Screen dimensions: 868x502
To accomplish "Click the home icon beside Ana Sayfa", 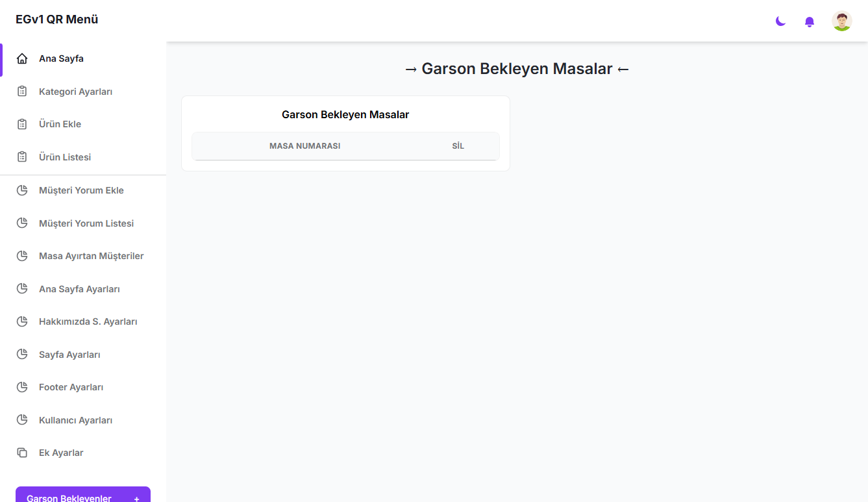I will tap(22, 59).
